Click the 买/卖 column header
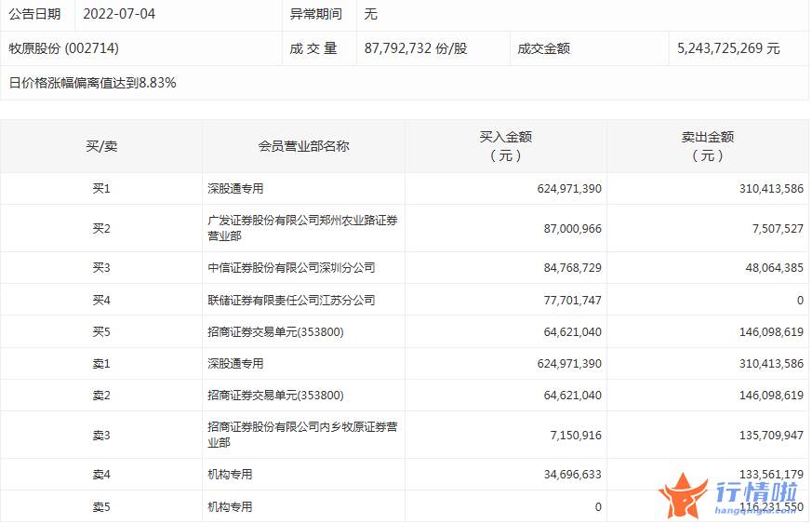Viewport: 812px width, 524px height. pos(101,146)
